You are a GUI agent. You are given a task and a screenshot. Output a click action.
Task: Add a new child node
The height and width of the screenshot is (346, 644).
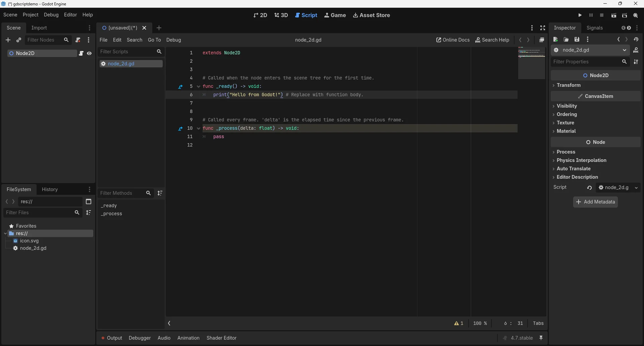[x=8, y=40]
